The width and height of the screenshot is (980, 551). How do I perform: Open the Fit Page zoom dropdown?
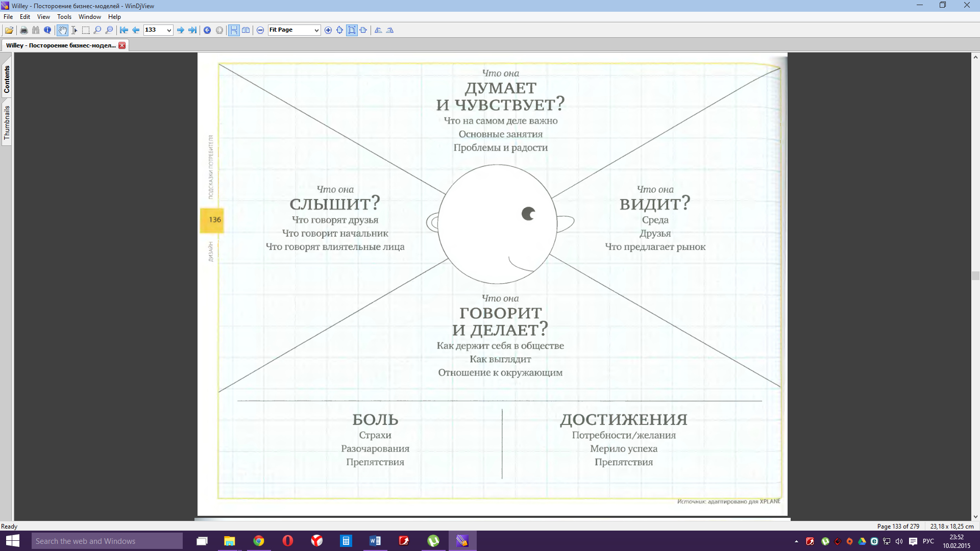316,30
